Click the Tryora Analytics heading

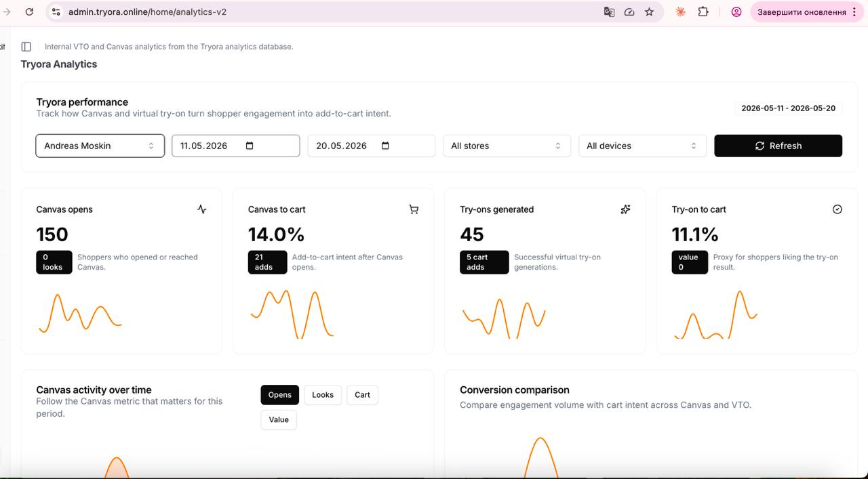point(59,64)
